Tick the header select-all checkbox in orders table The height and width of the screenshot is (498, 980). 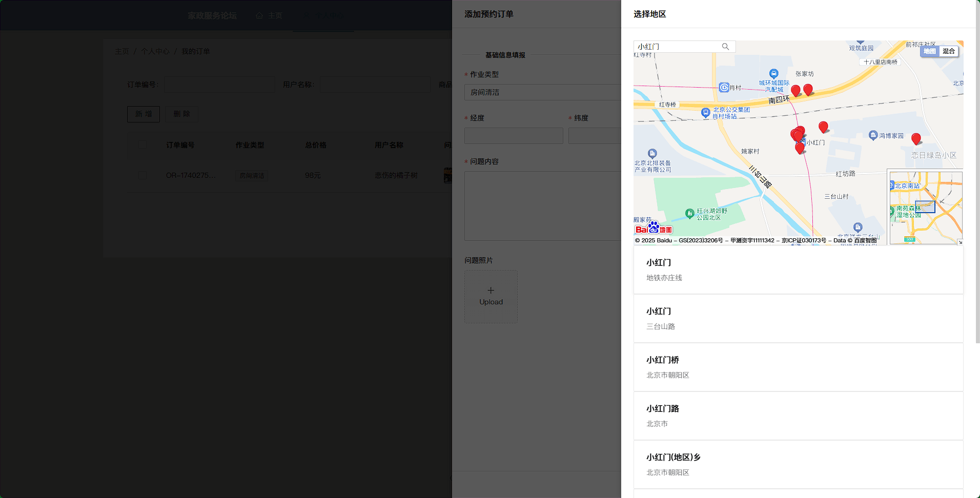pyautogui.click(x=142, y=145)
